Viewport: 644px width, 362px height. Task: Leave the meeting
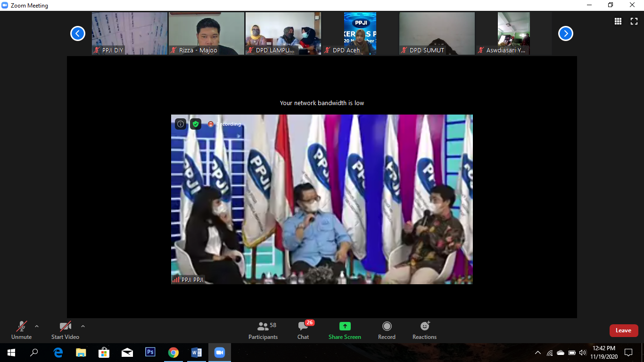click(623, 330)
